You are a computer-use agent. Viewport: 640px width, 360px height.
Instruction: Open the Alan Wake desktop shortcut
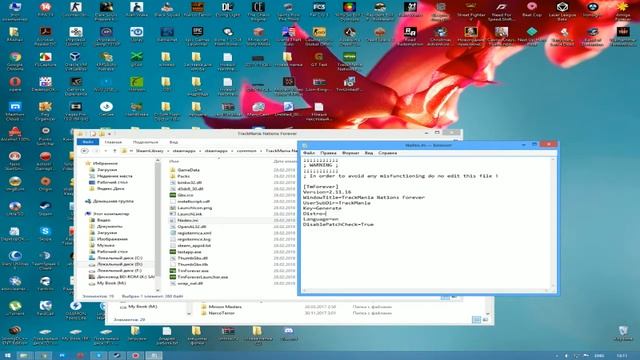[136, 11]
